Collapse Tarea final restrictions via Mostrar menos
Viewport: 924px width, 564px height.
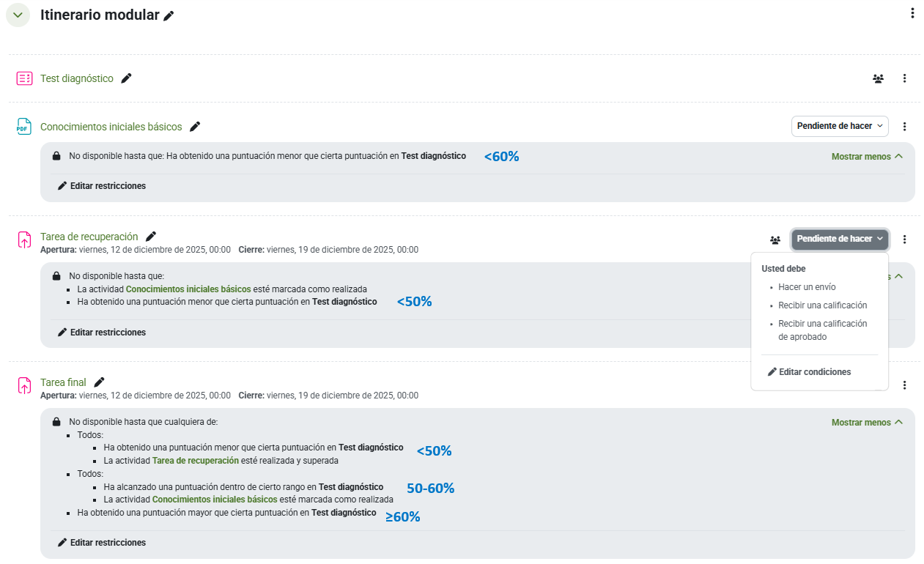coord(867,423)
